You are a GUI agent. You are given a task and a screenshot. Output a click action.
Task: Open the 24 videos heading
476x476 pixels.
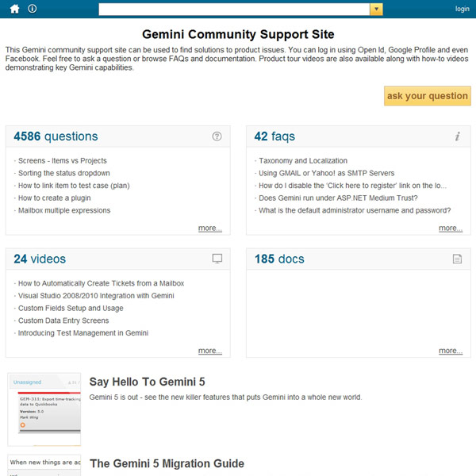point(40,259)
